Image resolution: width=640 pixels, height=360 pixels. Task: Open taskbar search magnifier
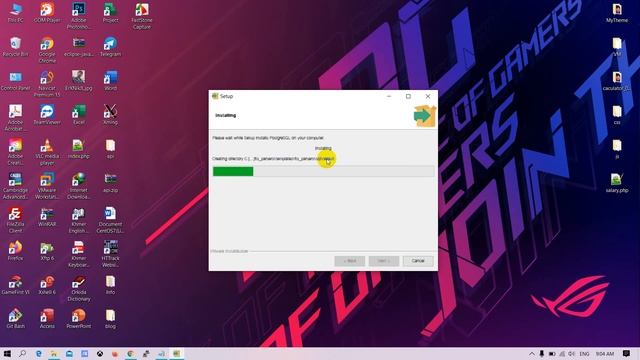(x=22, y=354)
